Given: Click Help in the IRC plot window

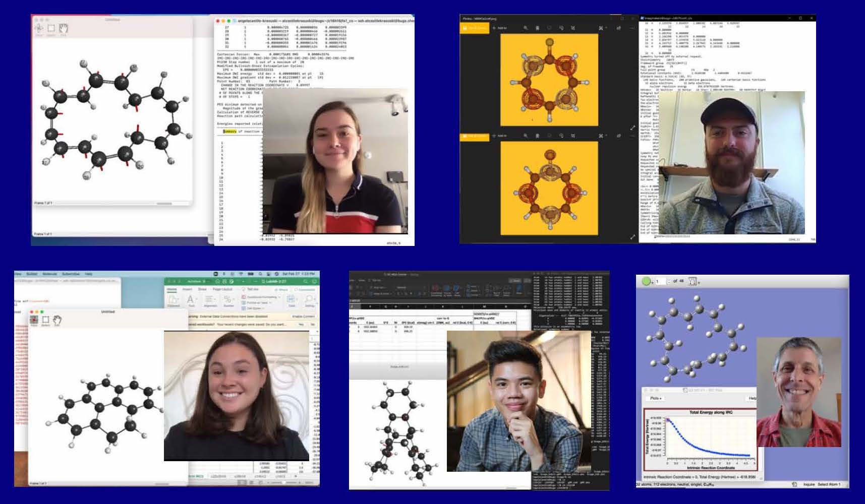Looking at the screenshot, I should (753, 398).
